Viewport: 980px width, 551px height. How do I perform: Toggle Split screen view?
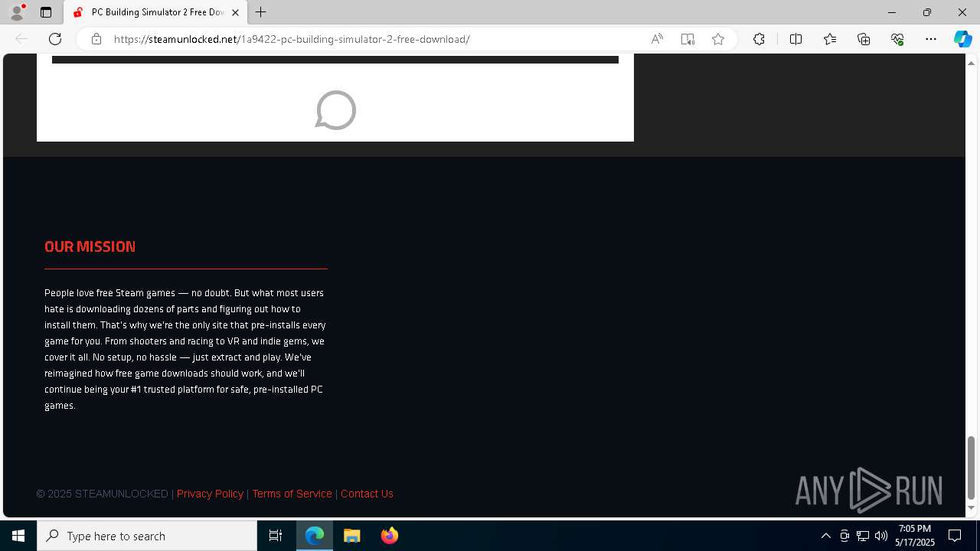point(795,39)
